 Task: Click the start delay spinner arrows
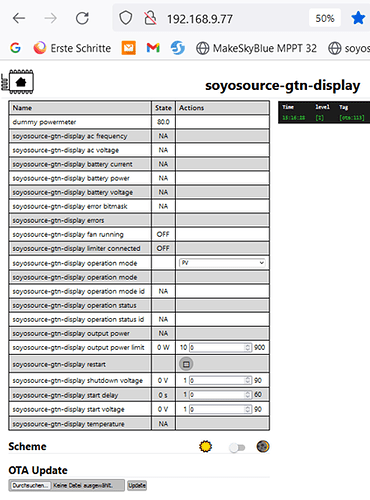tap(248, 395)
